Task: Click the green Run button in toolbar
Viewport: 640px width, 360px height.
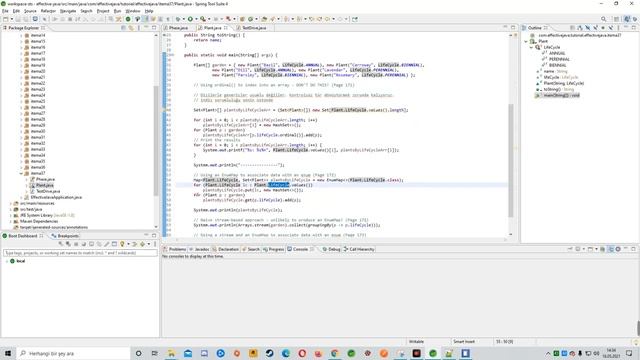Action: [x=190, y=19]
